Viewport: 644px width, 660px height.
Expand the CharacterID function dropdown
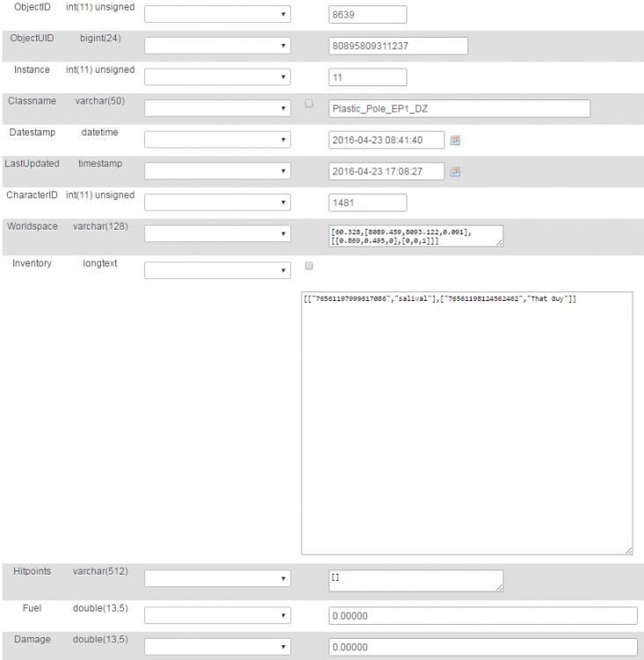216,202
